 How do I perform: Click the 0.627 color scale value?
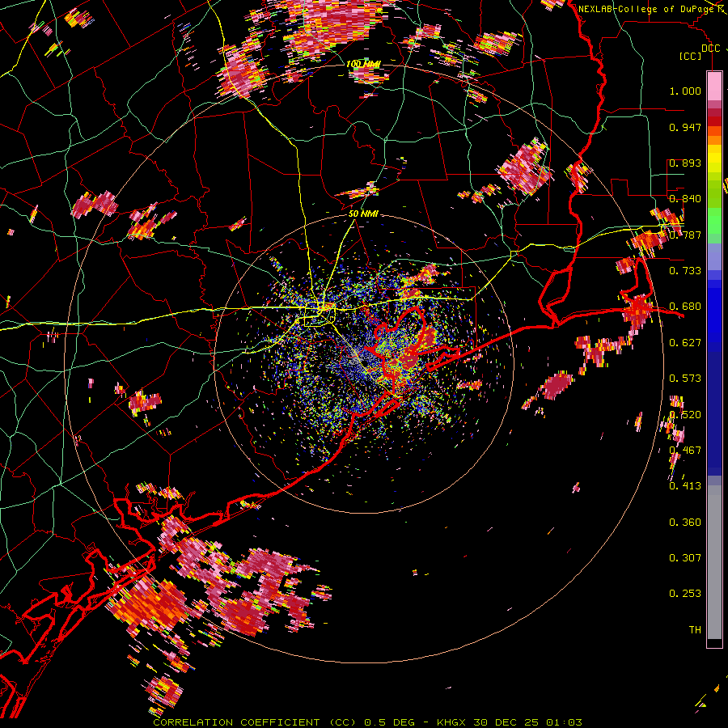point(685,343)
